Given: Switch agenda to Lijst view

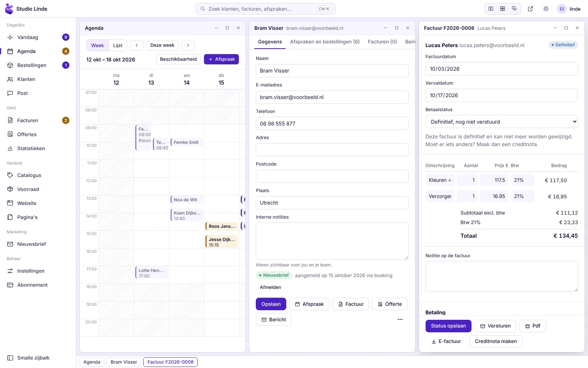Looking at the screenshot, I should [x=118, y=45].
